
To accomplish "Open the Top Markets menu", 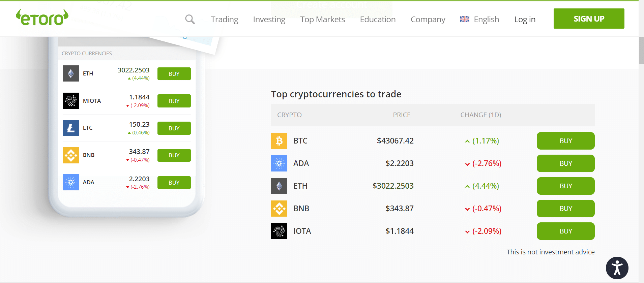I will [323, 20].
